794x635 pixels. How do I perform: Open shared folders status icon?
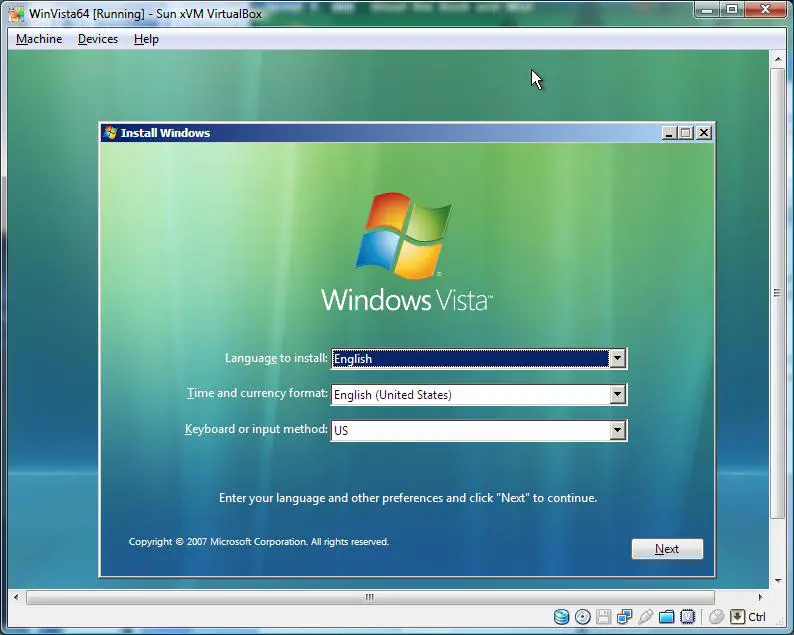666,616
